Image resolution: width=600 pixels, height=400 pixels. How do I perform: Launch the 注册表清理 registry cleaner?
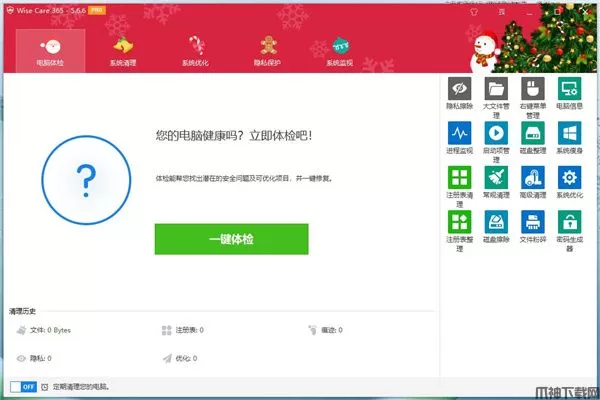460,186
